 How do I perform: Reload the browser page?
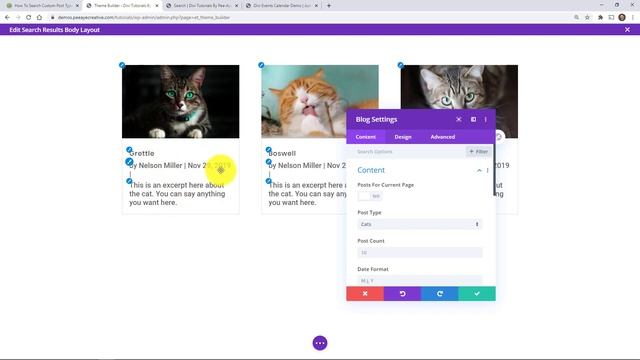(29, 18)
